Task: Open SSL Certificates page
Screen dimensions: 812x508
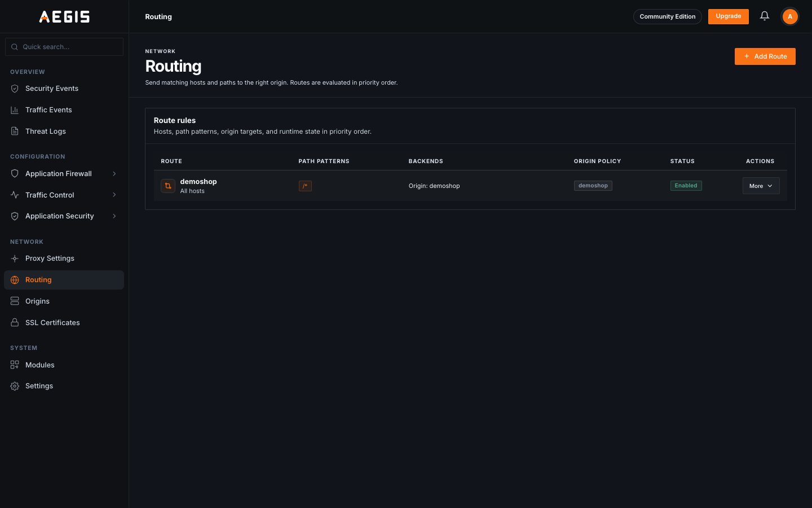Action: (x=64, y=323)
